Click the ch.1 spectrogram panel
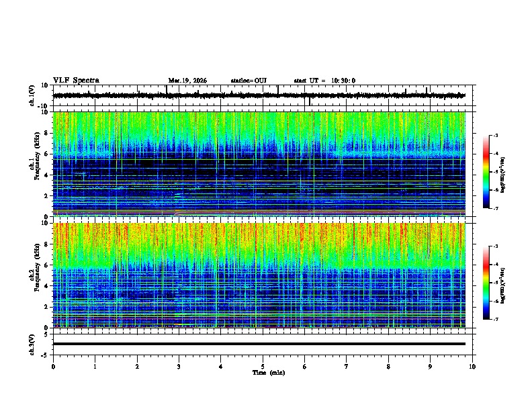This screenshot has width=532, height=411. 259,164
